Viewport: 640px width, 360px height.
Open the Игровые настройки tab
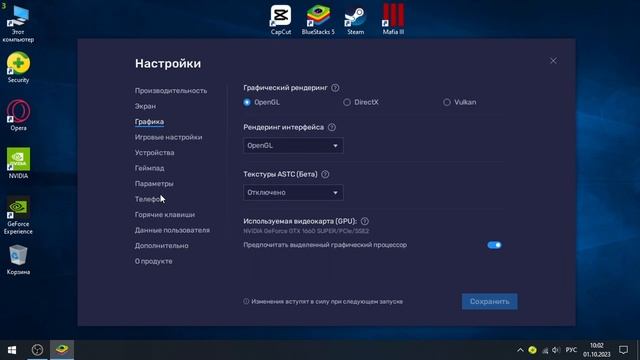coord(168,137)
